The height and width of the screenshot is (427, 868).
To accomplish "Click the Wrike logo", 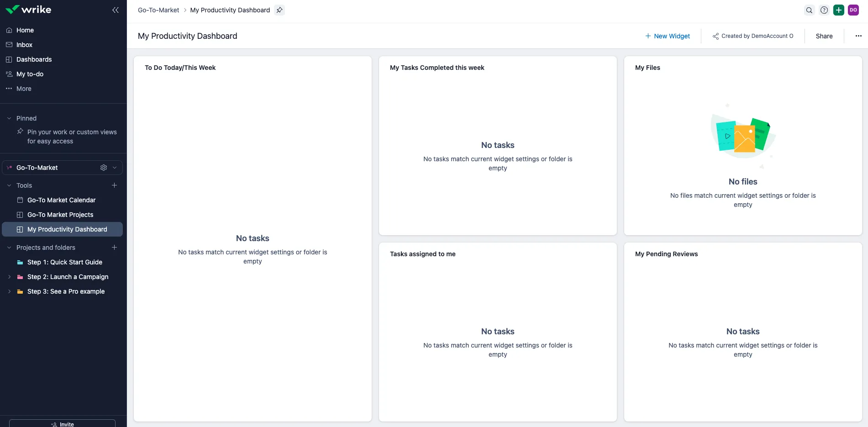I will pyautogui.click(x=28, y=10).
